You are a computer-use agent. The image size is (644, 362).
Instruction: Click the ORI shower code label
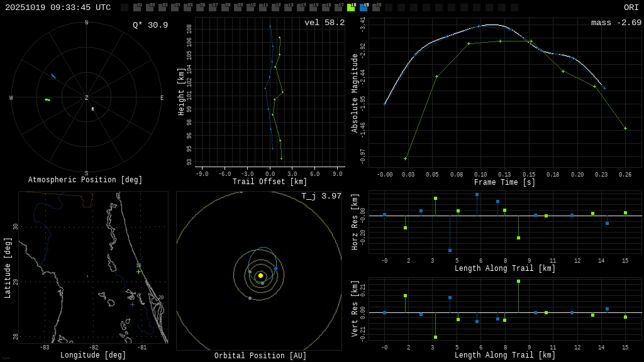click(x=631, y=8)
